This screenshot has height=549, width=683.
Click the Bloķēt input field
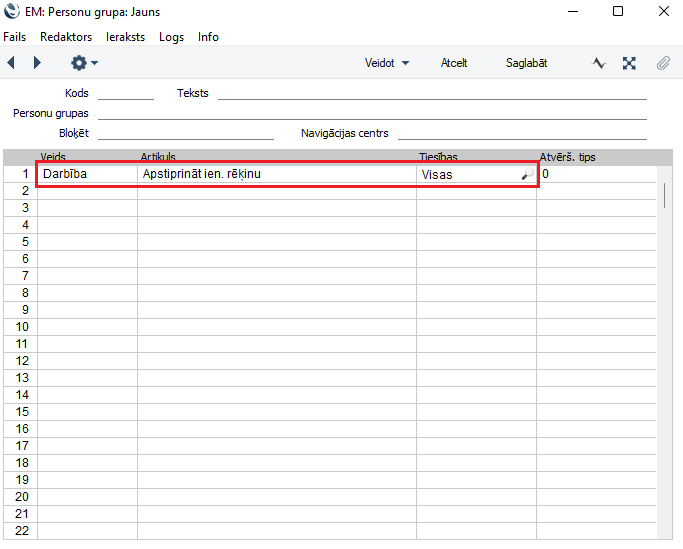coord(185,133)
